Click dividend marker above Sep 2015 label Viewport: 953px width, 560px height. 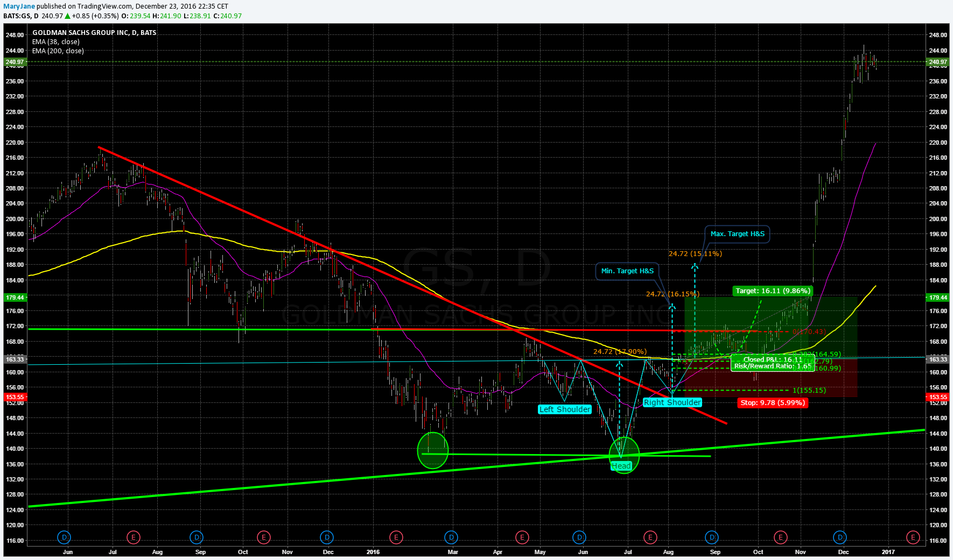click(197, 537)
